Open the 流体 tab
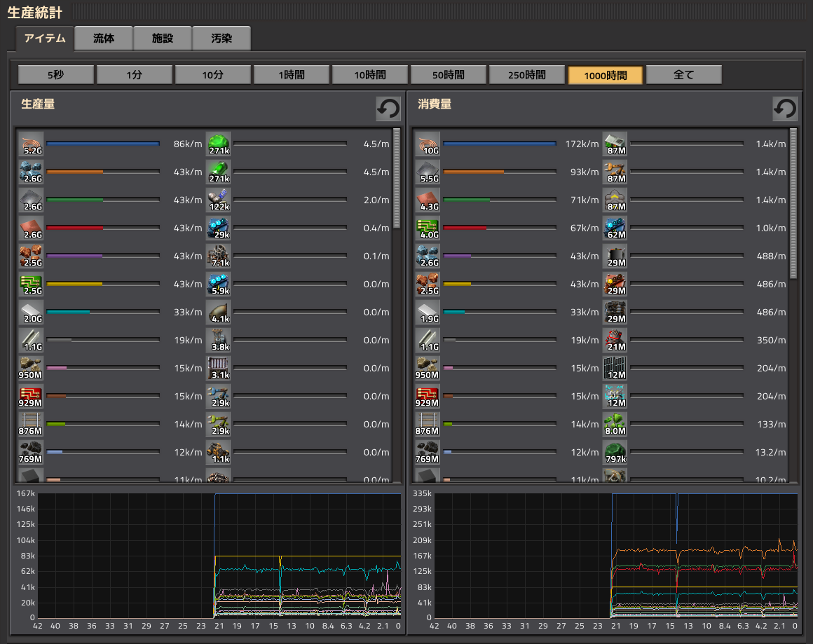Image resolution: width=813 pixels, height=644 pixels. [104, 39]
